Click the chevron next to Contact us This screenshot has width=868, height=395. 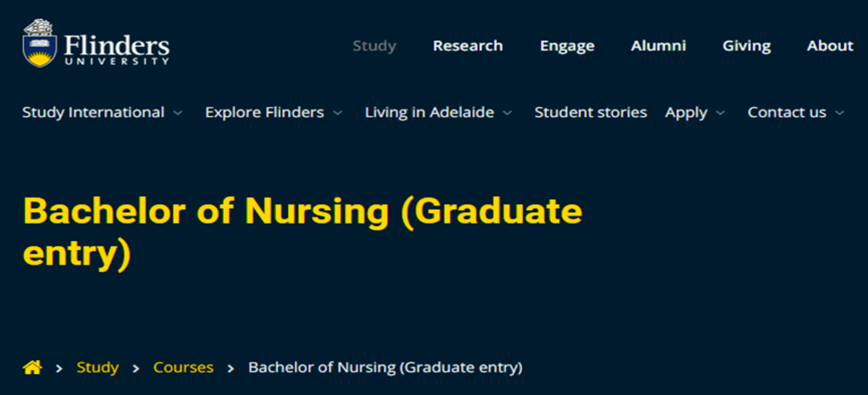[840, 113]
